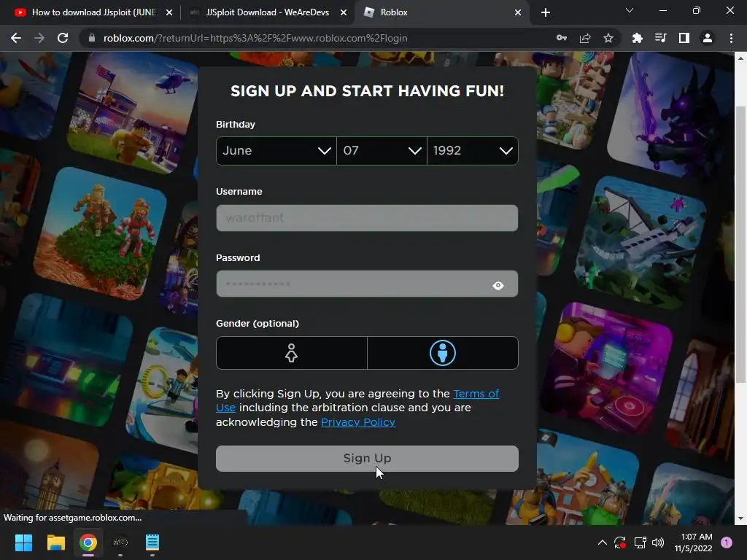Click the Chrome taskbar icon

pyautogui.click(x=88, y=542)
